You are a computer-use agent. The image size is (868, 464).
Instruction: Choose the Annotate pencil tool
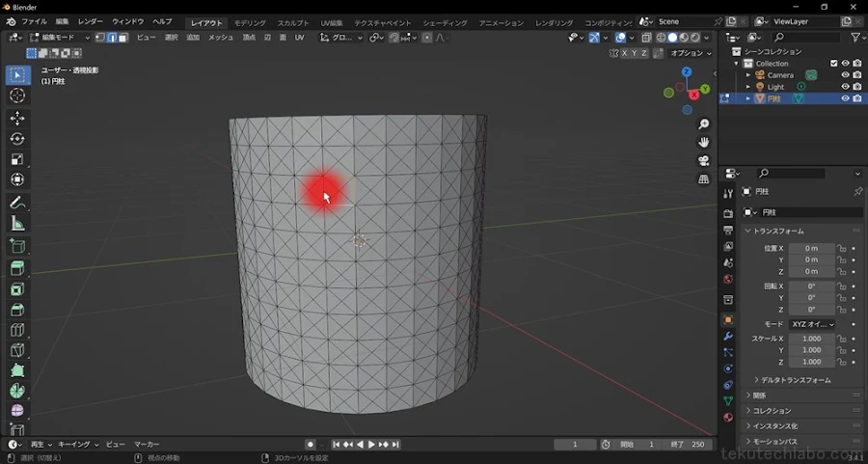17,203
